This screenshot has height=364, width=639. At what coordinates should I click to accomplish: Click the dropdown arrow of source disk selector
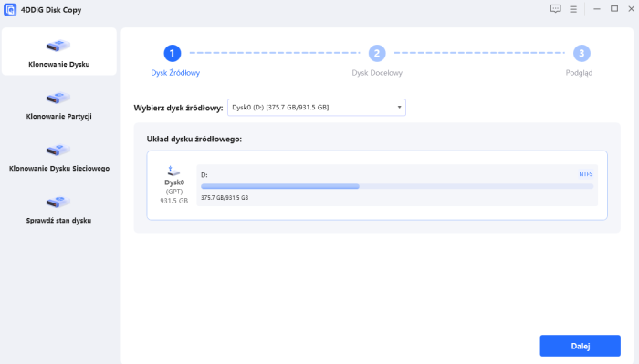point(400,108)
